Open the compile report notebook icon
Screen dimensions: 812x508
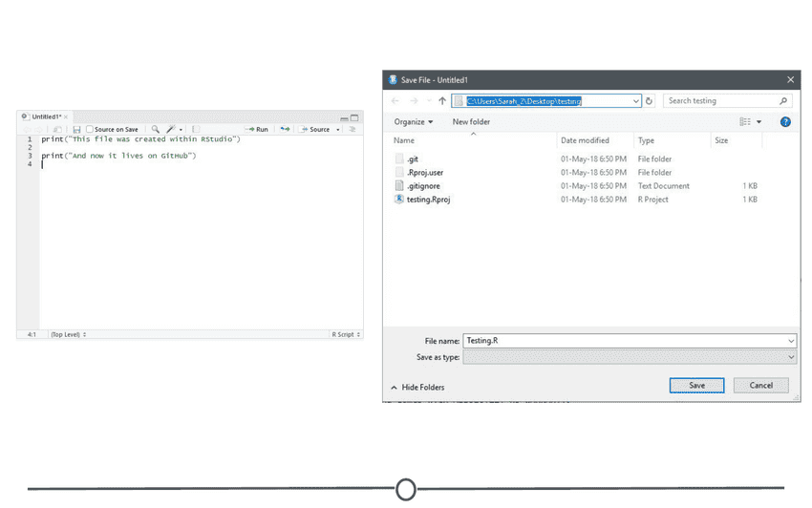196,129
